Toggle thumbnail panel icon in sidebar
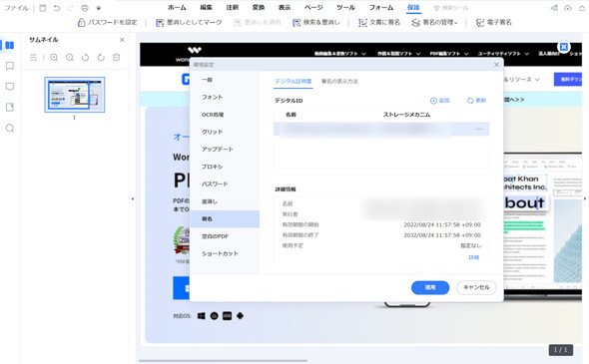The image size is (589, 364). point(10,46)
